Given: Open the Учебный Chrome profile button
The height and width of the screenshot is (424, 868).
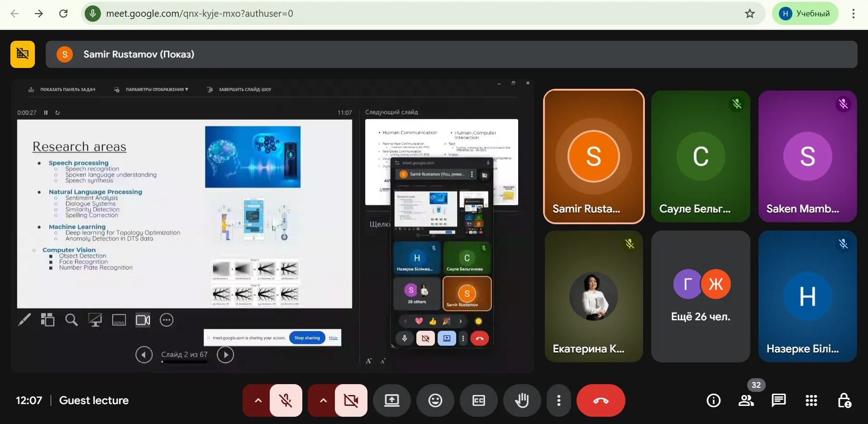Looking at the screenshot, I should click(805, 14).
